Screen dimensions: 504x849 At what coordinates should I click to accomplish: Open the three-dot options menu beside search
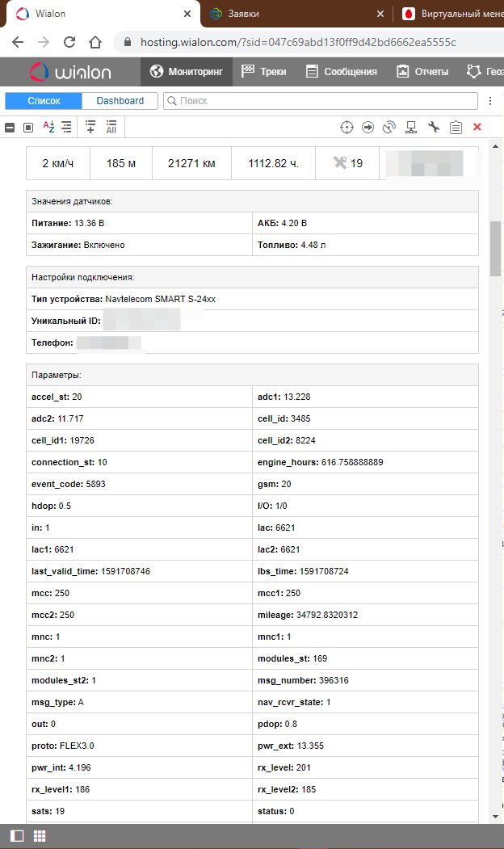coord(490,101)
